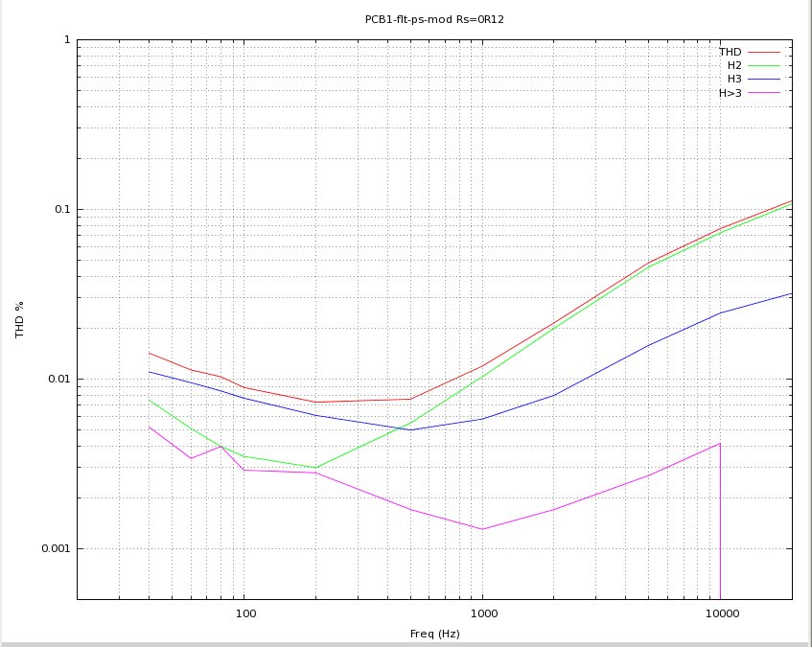The width and height of the screenshot is (812, 647).
Task: Click the green H2 legend line sample
Action: [x=764, y=66]
